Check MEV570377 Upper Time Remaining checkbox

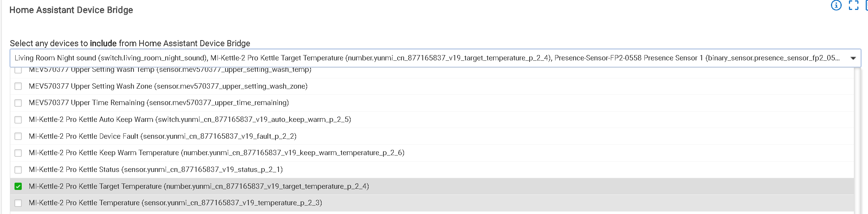(18, 103)
